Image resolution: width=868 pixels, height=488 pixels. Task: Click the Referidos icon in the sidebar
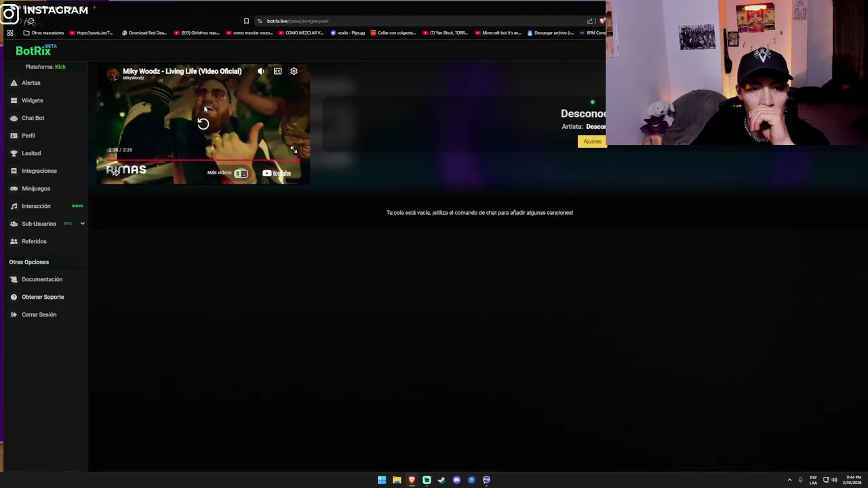click(x=14, y=241)
